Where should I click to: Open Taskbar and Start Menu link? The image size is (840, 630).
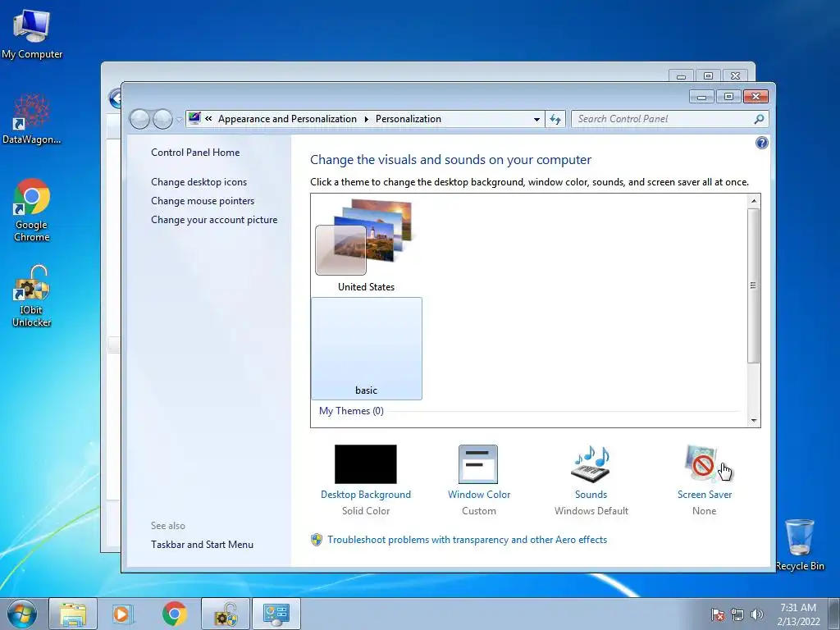202,545
